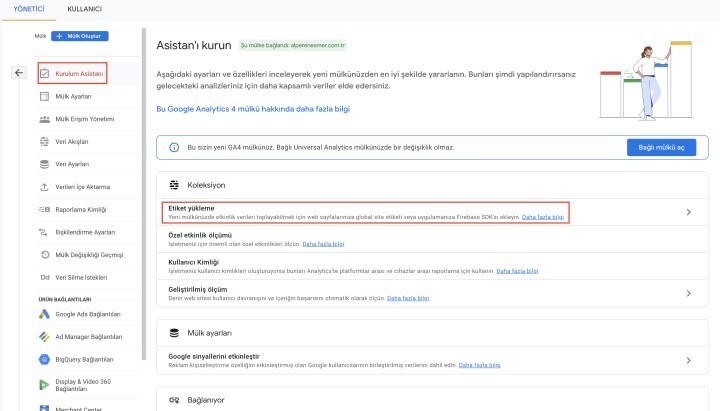720x411 pixels.
Task: Click the Mülk Erişim Yönetimi people icon
Action: (x=45, y=119)
